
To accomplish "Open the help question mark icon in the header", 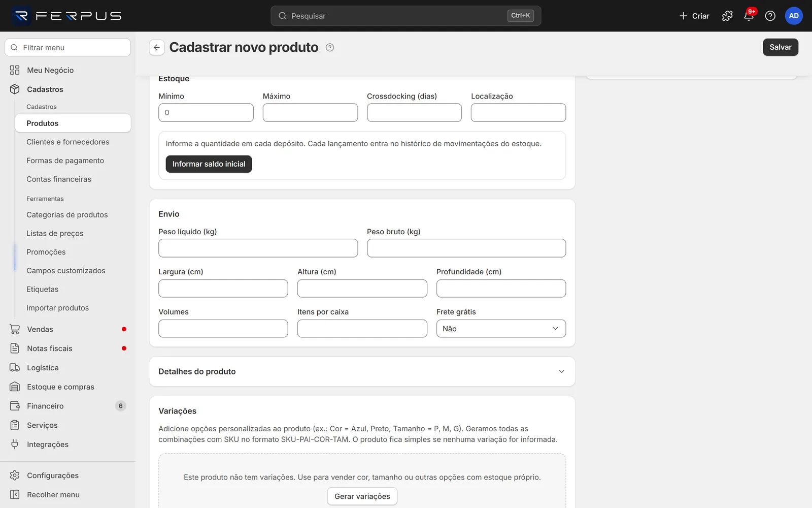I will [770, 16].
